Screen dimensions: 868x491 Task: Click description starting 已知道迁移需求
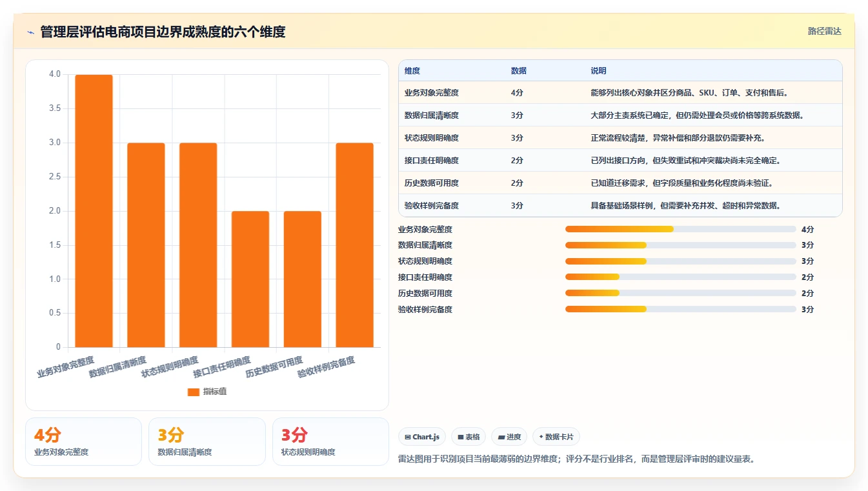tap(682, 183)
